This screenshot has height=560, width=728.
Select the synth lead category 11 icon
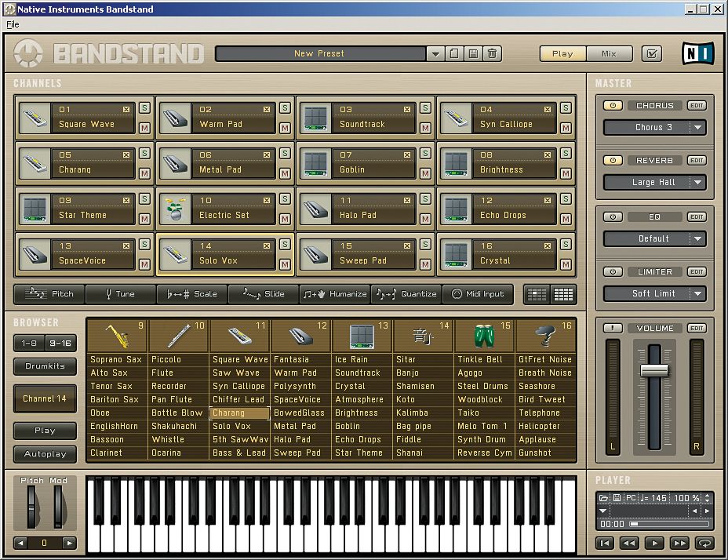point(240,335)
